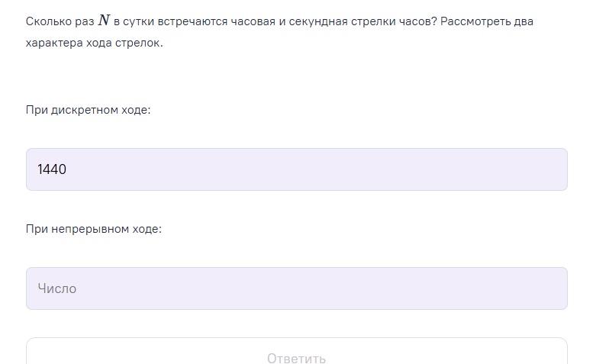This screenshot has width=609, height=364.
Task: Click the discrete-motion field containing 1440
Action: pyautogui.click(x=296, y=169)
